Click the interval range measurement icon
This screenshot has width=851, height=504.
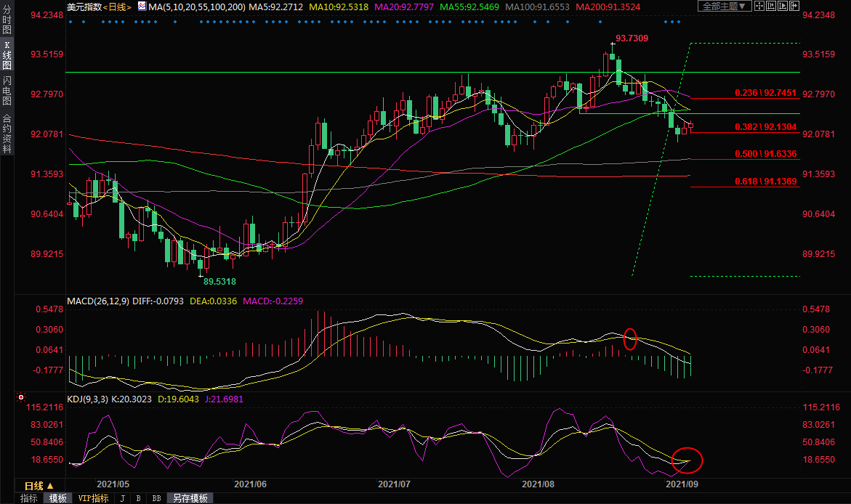click(771, 6)
